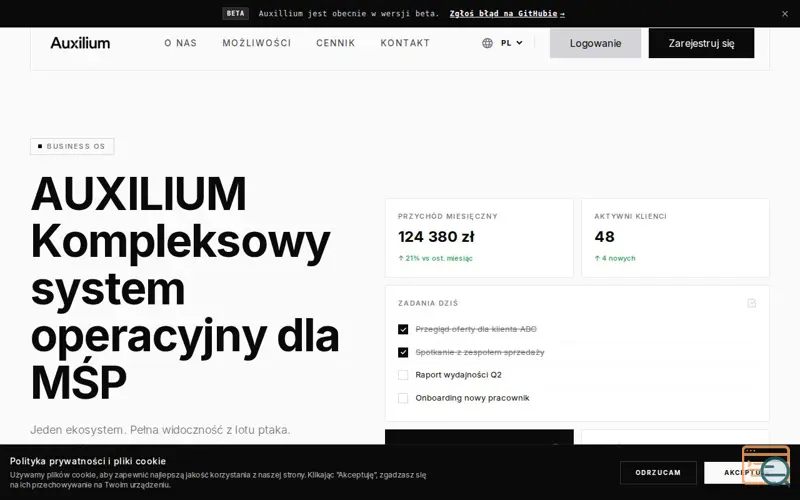Click the 124 380 zł revenue value
The image size is (800, 500).
click(x=436, y=237)
